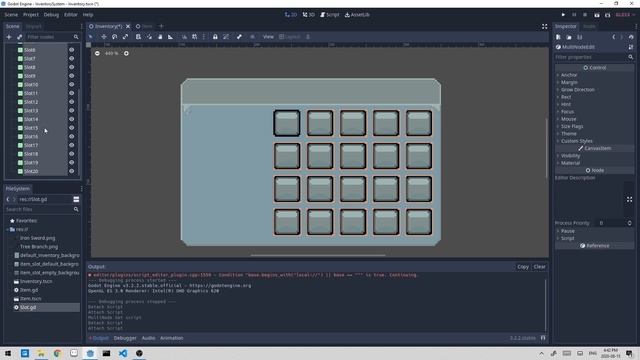The image size is (640, 360).
Task: Toggle visibility of Slot16 node
Action: [x=71, y=136]
